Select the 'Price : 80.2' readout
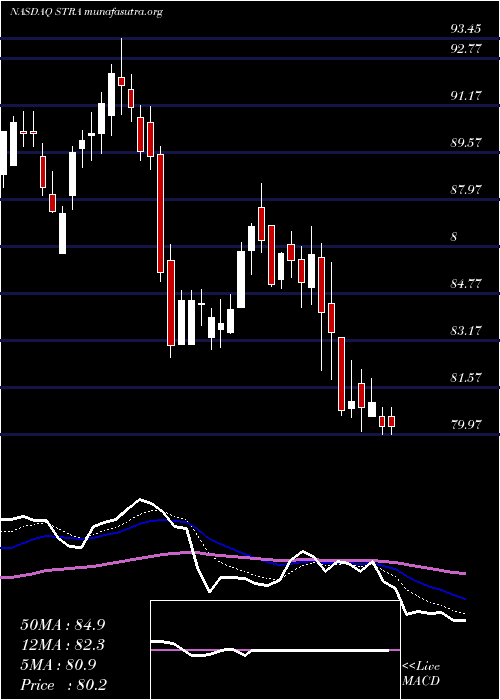 tap(63, 685)
